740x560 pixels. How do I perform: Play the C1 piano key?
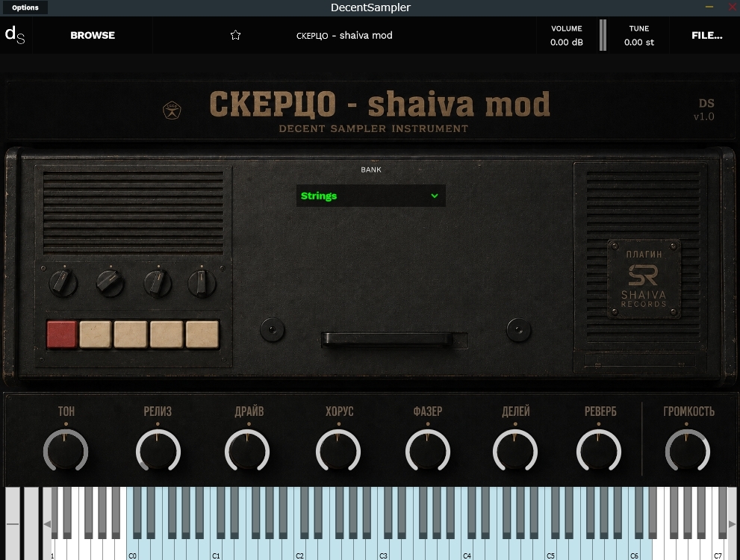pyautogui.click(x=215, y=550)
